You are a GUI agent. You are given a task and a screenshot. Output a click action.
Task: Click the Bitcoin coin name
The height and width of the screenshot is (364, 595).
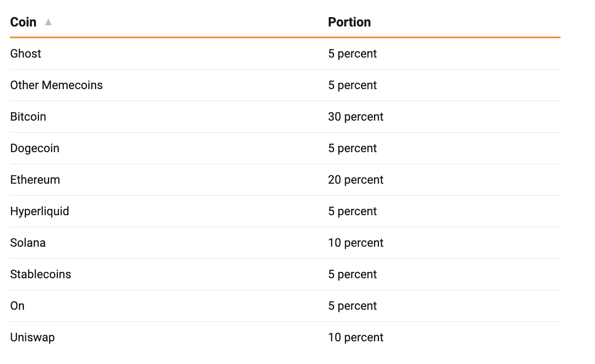pyautogui.click(x=28, y=117)
